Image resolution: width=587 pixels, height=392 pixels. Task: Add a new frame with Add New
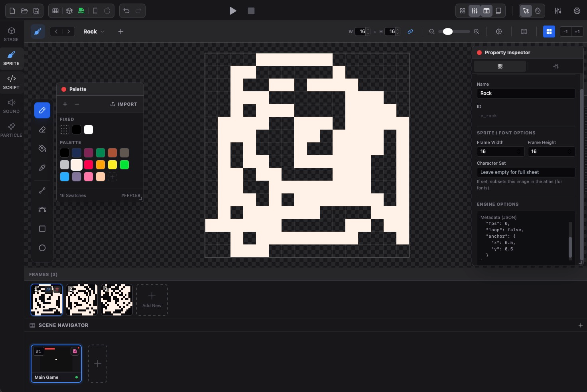coord(152,300)
